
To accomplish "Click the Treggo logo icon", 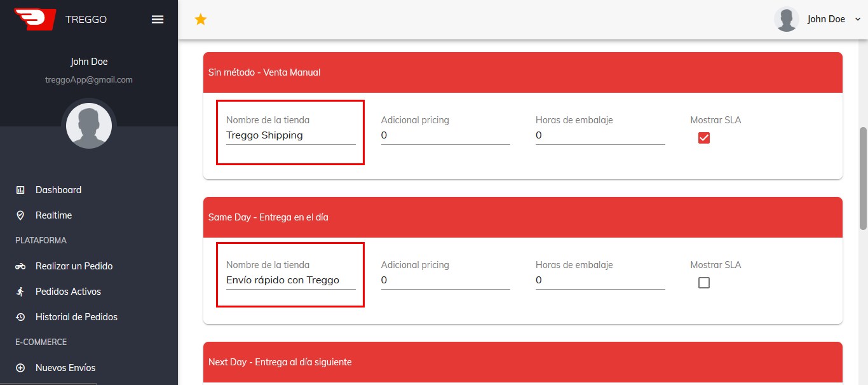I will point(34,19).
